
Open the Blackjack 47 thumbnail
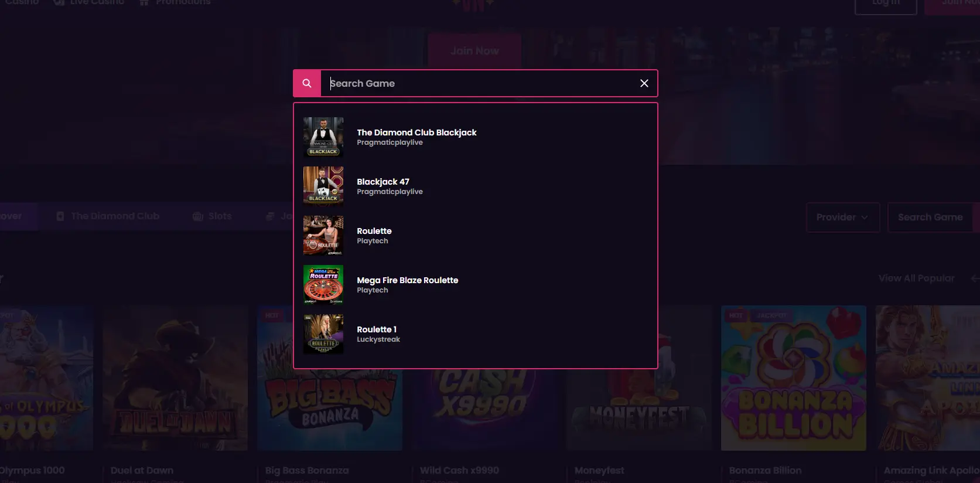[x=323, y=186]
